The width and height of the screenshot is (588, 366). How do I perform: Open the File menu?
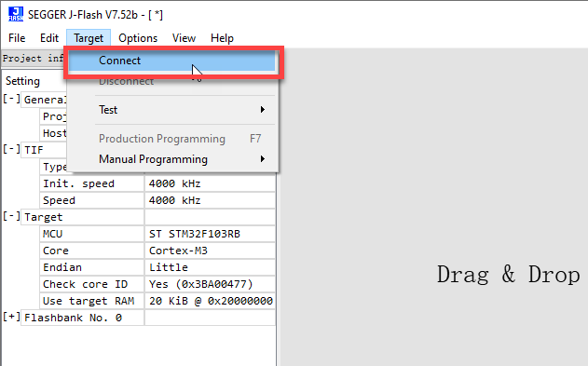click(x=17, y=38)
